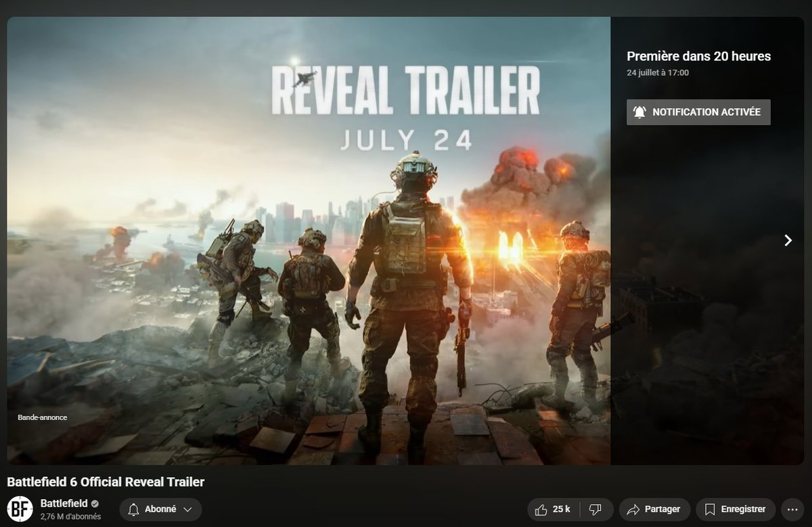Viewport: 812px width, 527px height.
Task: Save the video with Enregistrer
Action: (x=736, y=509)
